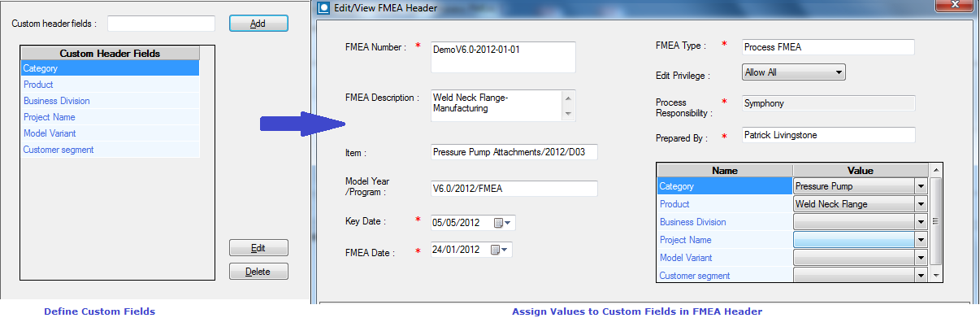Image resolution: width=980 pixels, height=331 pixels.
Task: Click the Prepared By text field
Action: [828, 135]
